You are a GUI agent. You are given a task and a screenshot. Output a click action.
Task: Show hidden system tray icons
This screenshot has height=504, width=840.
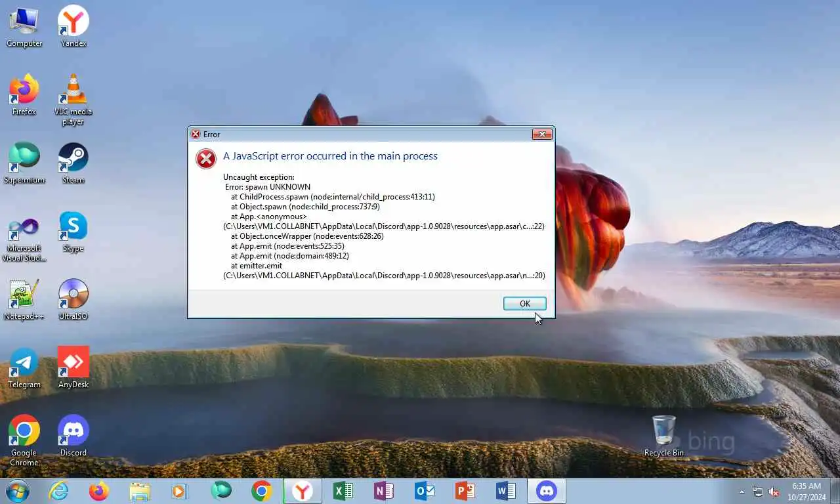[x=742, y=492]
